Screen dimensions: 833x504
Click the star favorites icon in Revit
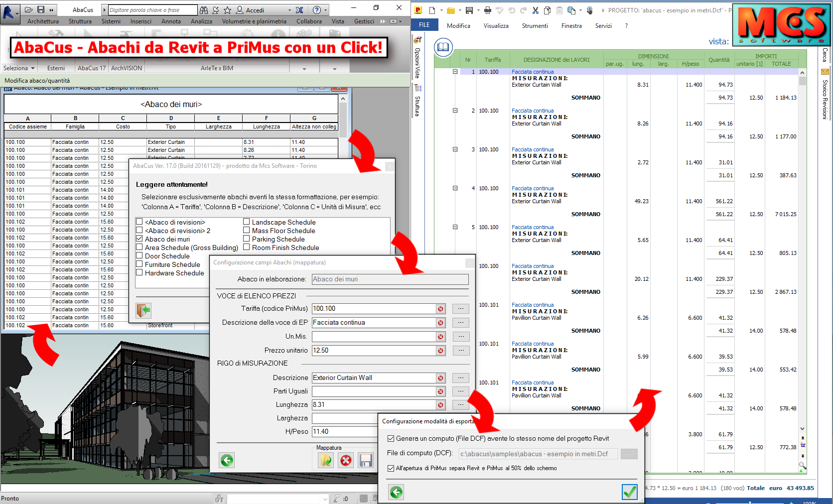pos(227,10)
